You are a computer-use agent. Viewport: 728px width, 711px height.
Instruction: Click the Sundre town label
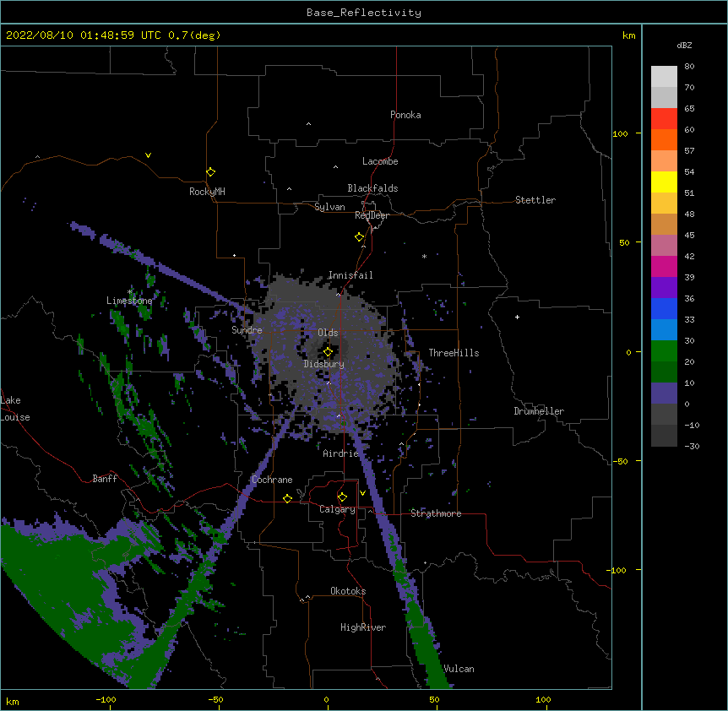pos(247,330)
